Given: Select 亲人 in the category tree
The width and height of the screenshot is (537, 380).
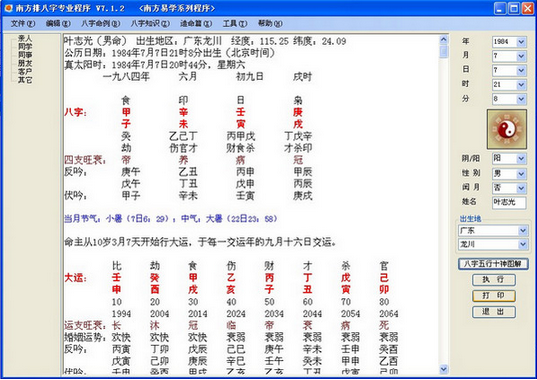Looking at the screenshot, I should [x=25, y=38].
